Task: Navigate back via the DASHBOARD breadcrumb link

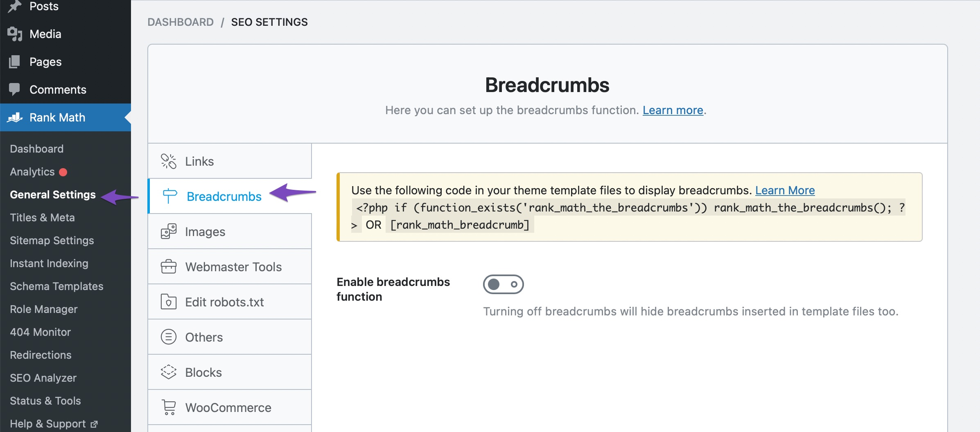Action: (x=181, y=22)
